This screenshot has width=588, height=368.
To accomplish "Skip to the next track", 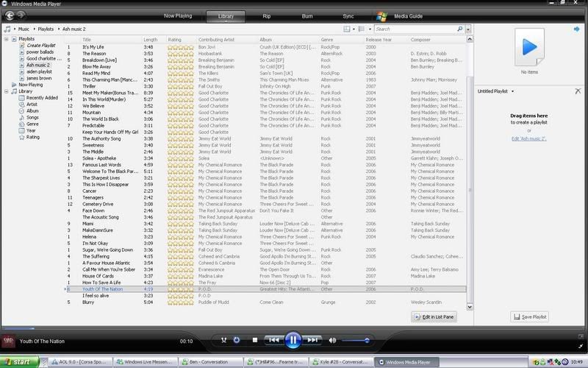I will coord(312,340).
